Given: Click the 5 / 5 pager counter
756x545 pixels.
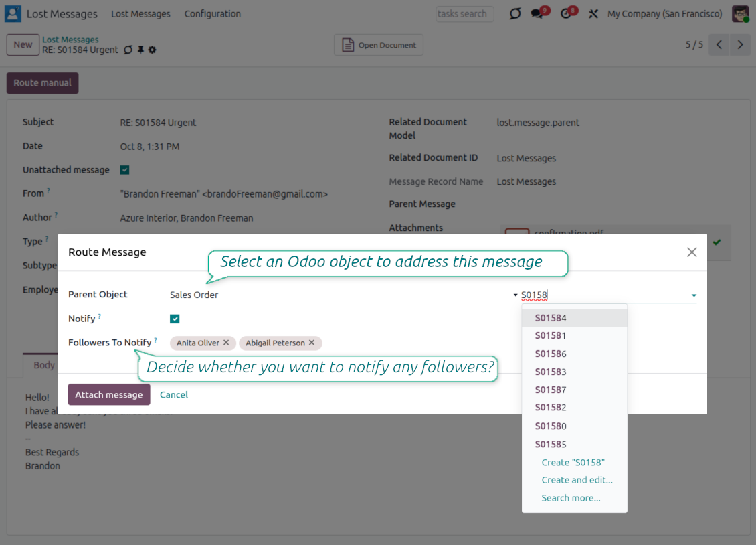Looking at the screenshot, I should pyautogui.click(x=694, y=45).
